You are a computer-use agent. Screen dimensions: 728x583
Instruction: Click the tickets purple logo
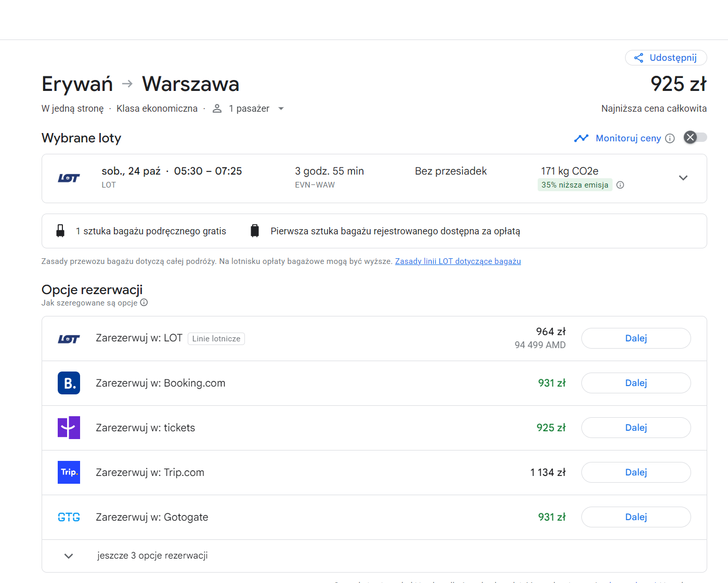click(69, 428)
